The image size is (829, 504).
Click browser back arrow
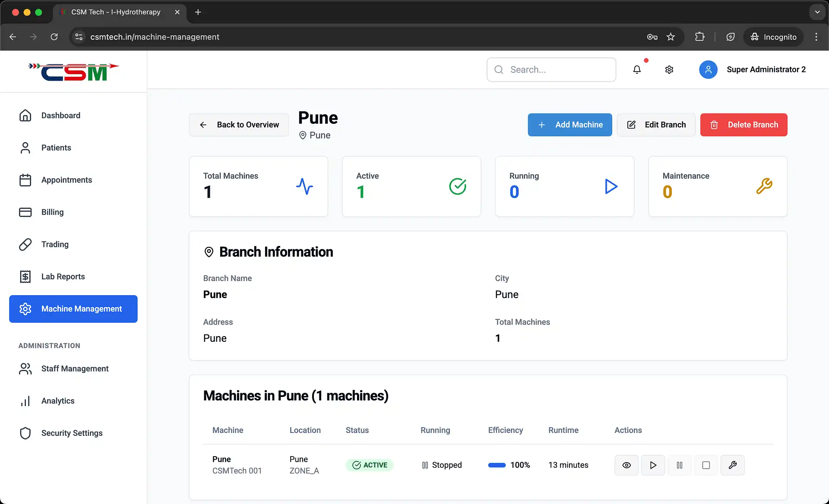tap(13, 37)
